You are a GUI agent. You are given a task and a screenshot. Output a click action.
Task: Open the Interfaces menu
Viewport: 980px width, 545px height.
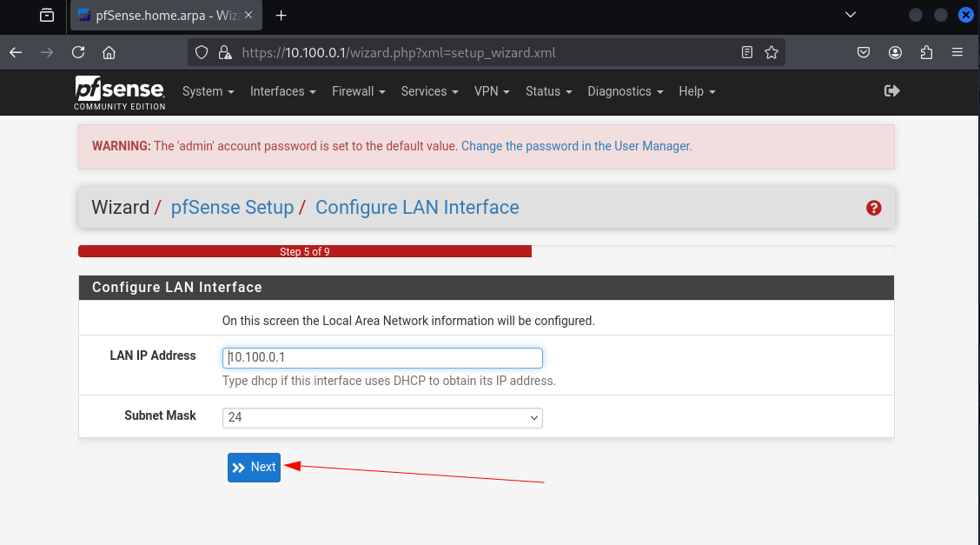click(283, 91)
